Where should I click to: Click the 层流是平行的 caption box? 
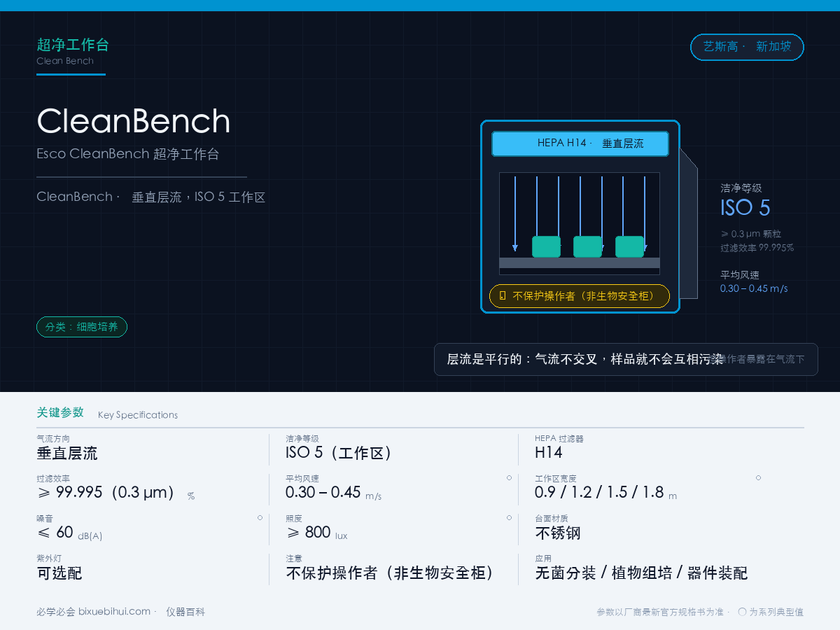coord(626,359)
